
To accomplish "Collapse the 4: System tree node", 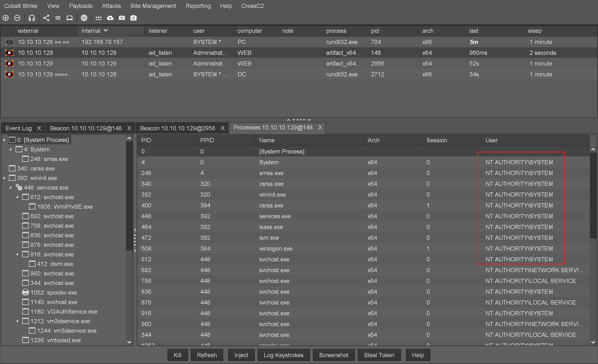I will click(x=10, y=149).
